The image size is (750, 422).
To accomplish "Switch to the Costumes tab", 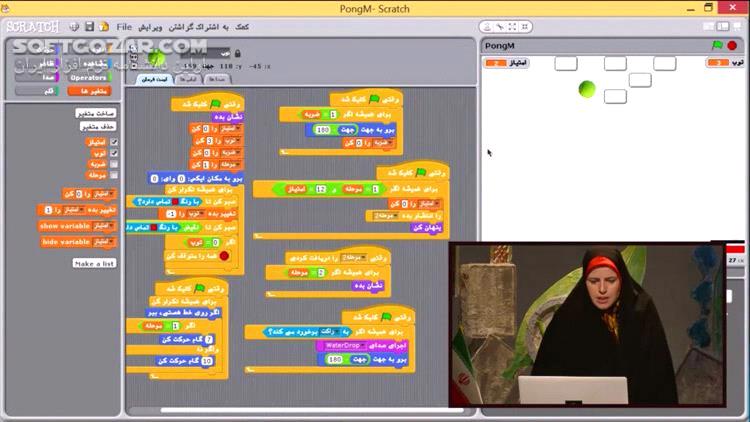I will click(x=188, y=79).
